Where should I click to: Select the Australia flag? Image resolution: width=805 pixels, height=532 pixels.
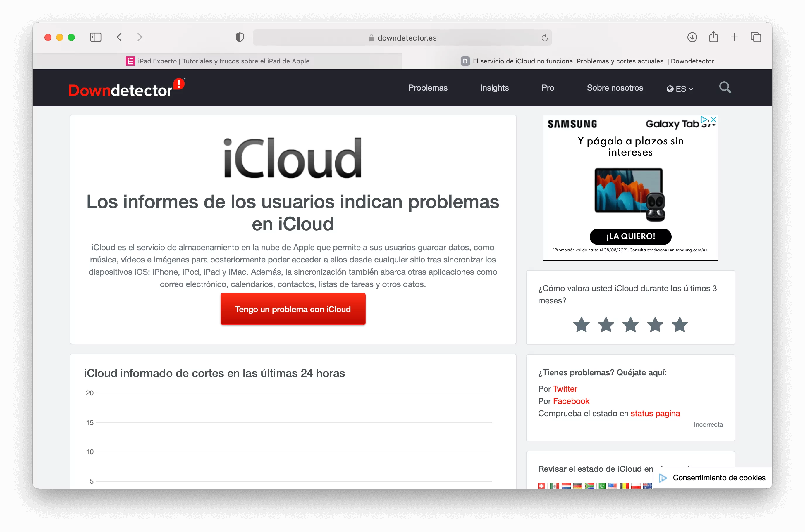coord(647,486)
